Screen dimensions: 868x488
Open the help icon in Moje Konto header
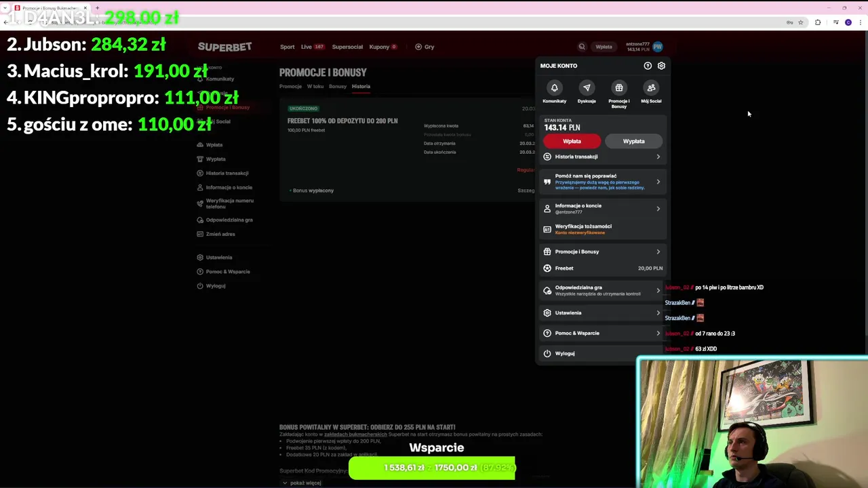pyautogui.click(x=648, y=66)
